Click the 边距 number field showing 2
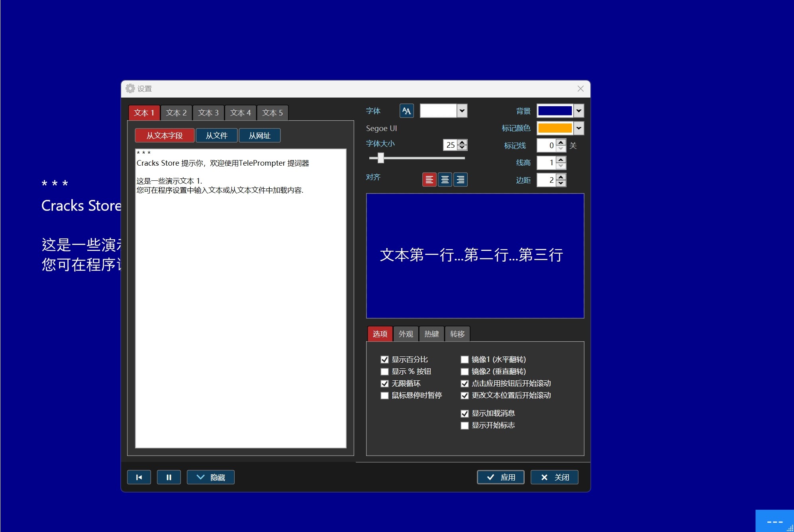 [x=547, y=180]
